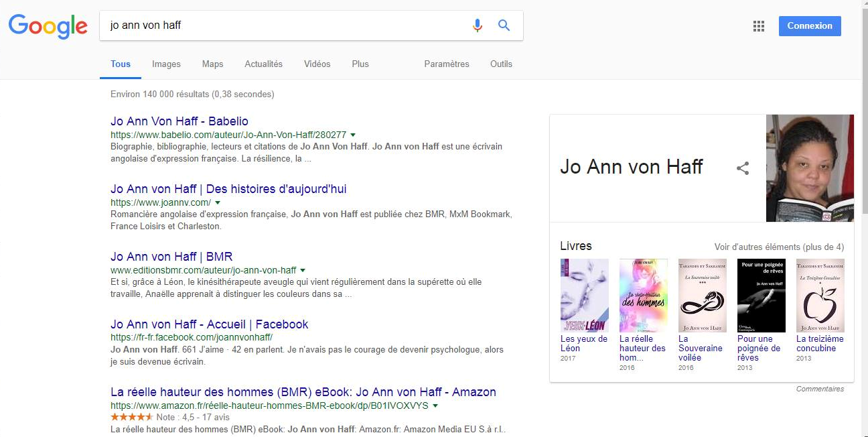Open La Souveraine voilée book cover
This screenshot has height=437, width=868.
pyautogui.click(x=703, y=296)
